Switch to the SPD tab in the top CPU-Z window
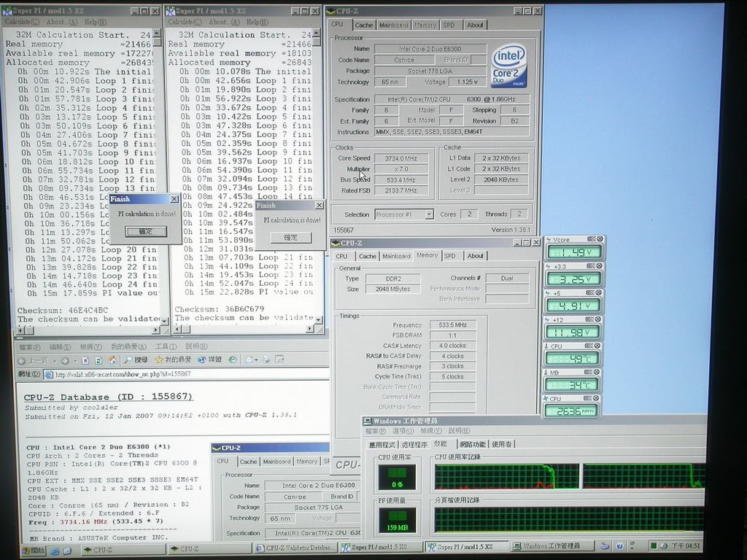 pos(449,26)
